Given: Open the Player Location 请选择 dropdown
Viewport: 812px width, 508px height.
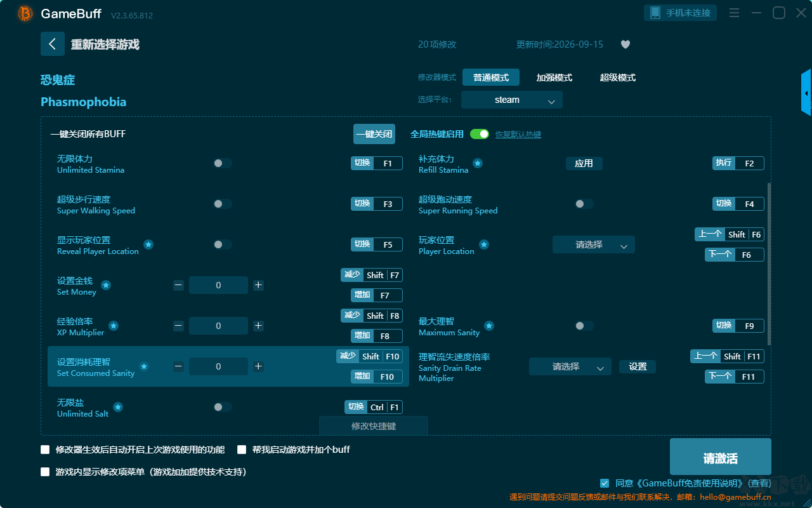Looking at the screenshot, I should pos(594,244).
